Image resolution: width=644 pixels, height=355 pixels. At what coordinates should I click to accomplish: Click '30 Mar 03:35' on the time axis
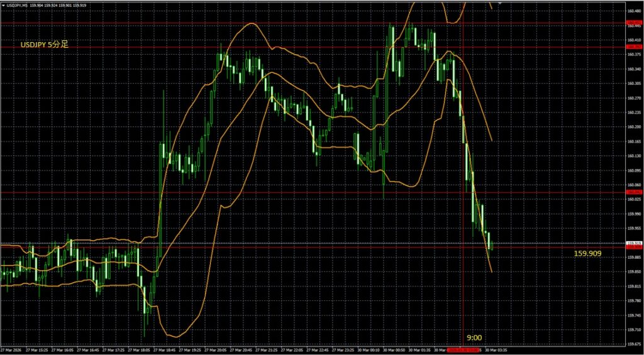[x=496, y=350]
